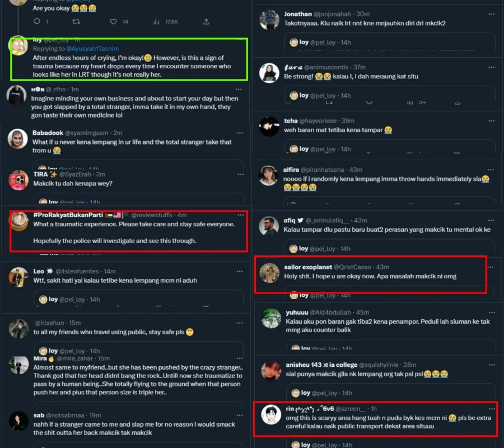Open the three-dot menu on alfira's tweet

(491, 170)
